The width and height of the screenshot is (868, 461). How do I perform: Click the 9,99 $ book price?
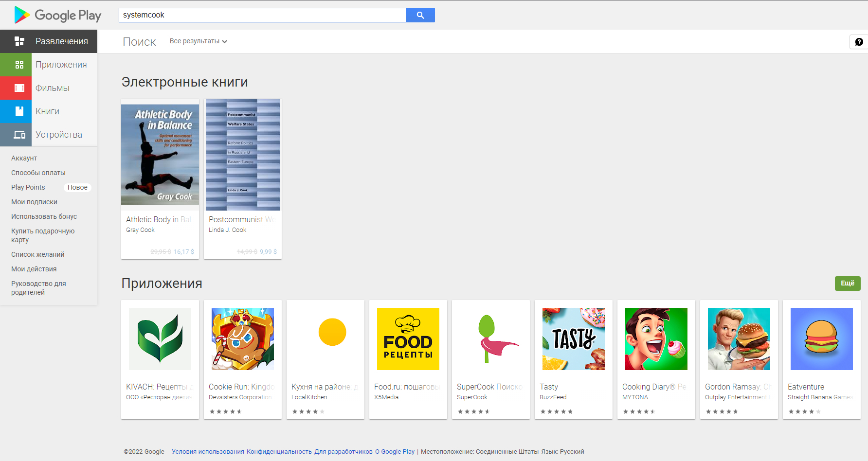coord(268,252)
